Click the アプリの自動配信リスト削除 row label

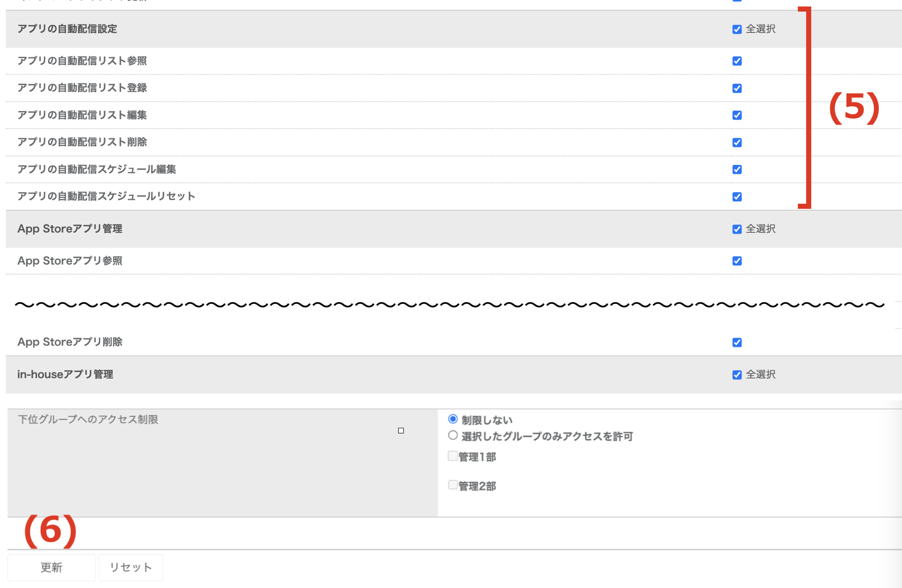click(x=82, y=142)
